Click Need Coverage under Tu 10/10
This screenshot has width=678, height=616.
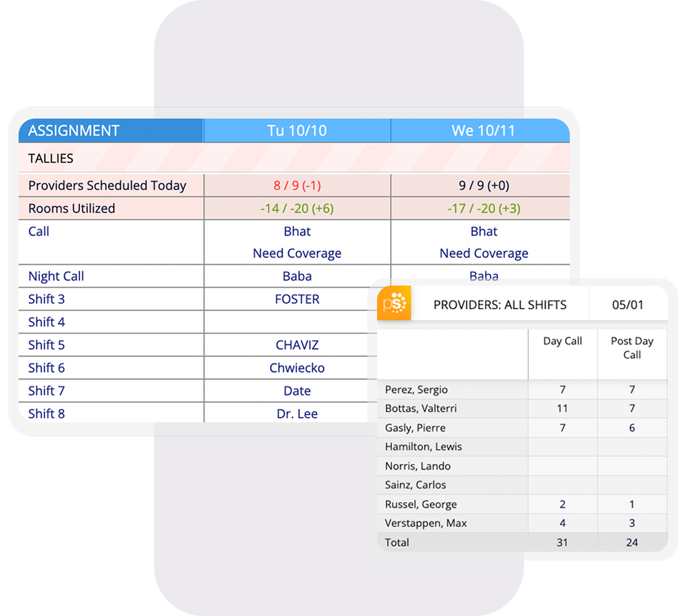point(297,253)
